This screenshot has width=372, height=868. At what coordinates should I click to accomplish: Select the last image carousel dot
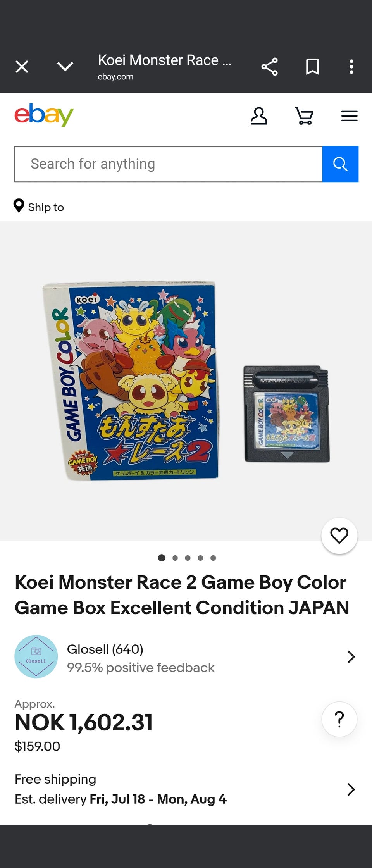213,558
